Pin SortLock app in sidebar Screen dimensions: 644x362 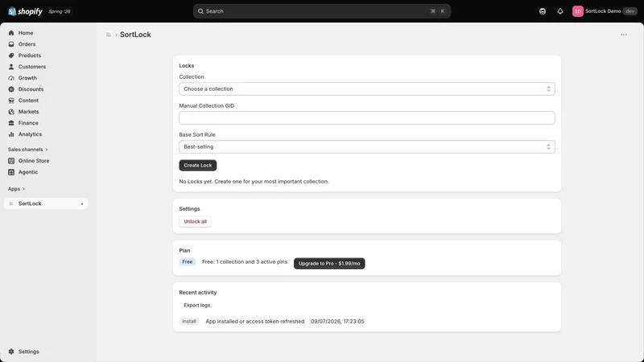[82, 204]
